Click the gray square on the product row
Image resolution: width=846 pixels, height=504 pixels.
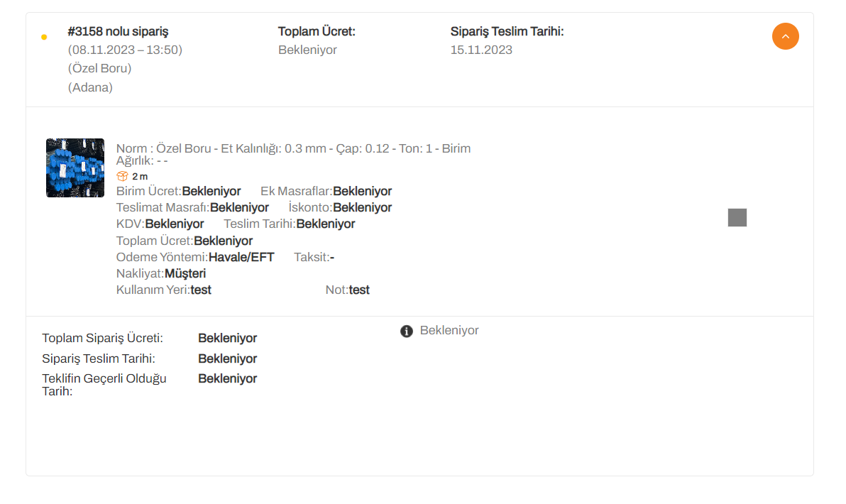(x=737, y=217)
